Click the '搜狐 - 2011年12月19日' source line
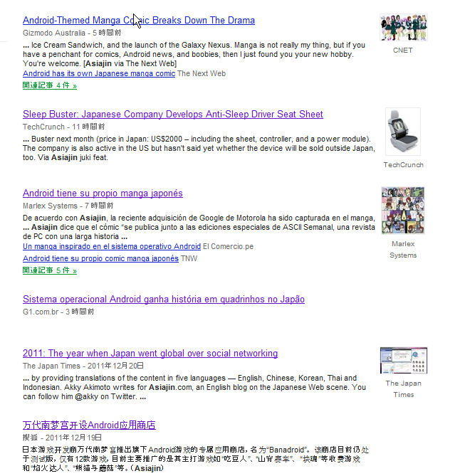 62,438
